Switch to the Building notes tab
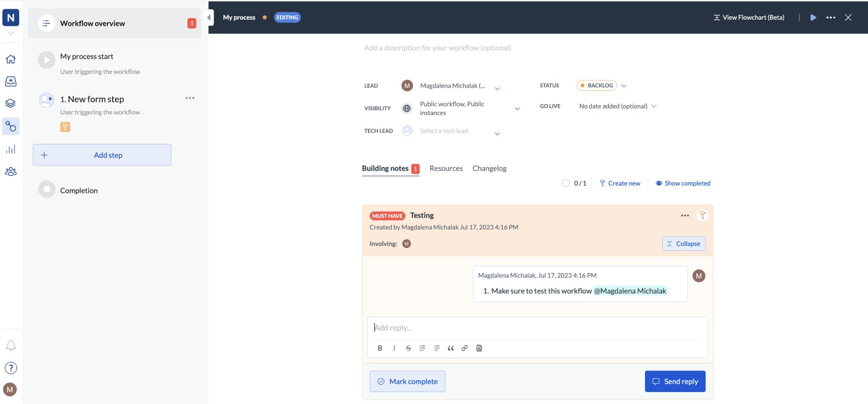This screenshot has height=404, width=868. [x=390, y=168]
